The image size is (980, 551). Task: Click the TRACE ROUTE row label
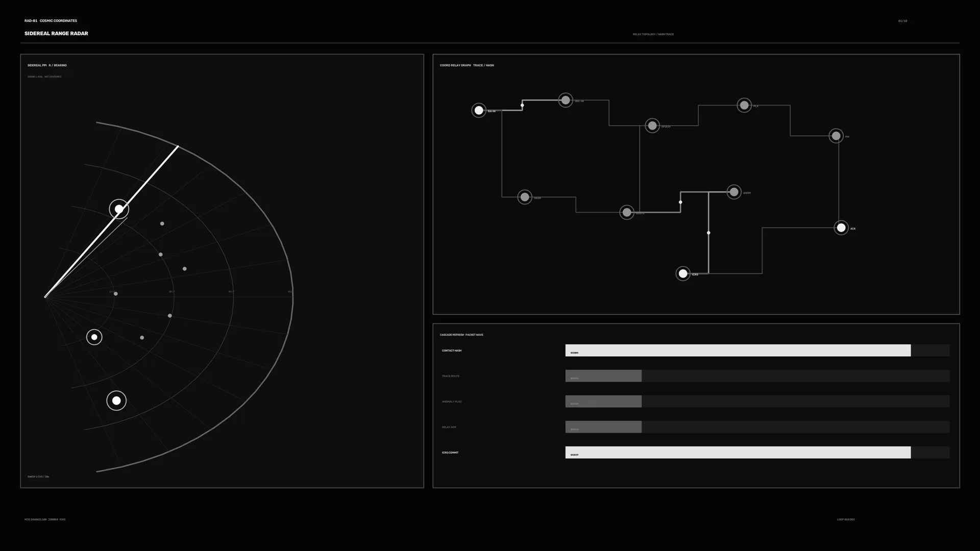click(451, 376)
